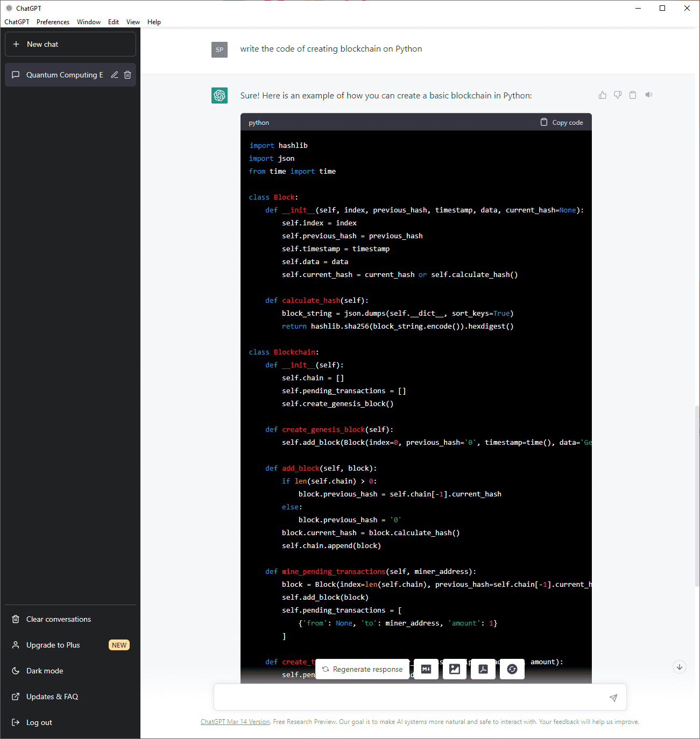Toggle Dark mode
The width and height of the screenshot is (700, 739).
[70, 671]
